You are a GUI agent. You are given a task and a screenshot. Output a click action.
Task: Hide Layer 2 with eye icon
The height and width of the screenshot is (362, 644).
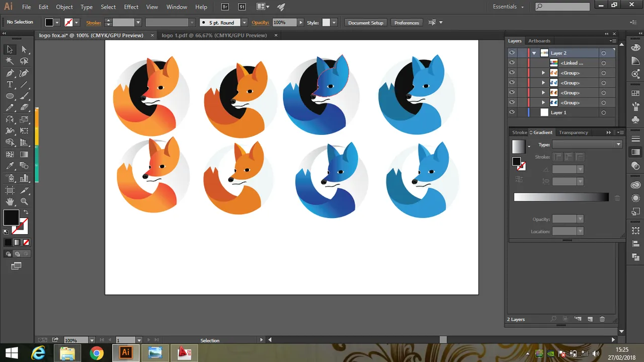[512, 53]
